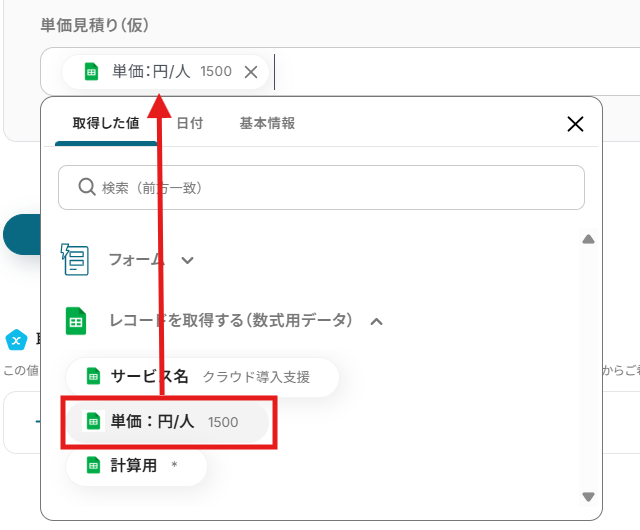Click the フォーム form icon
Viewport: 640px width, 530px height.
tap(75, 260)
